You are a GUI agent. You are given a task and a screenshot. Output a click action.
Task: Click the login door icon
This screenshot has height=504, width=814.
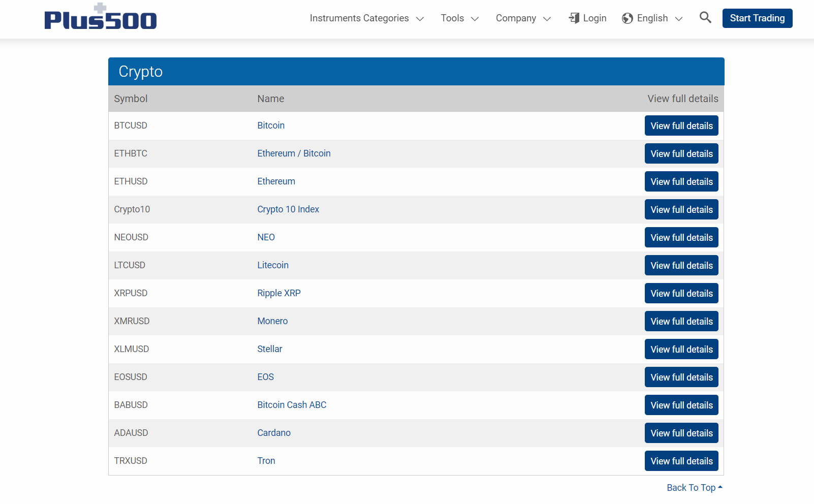coord(574,18)
